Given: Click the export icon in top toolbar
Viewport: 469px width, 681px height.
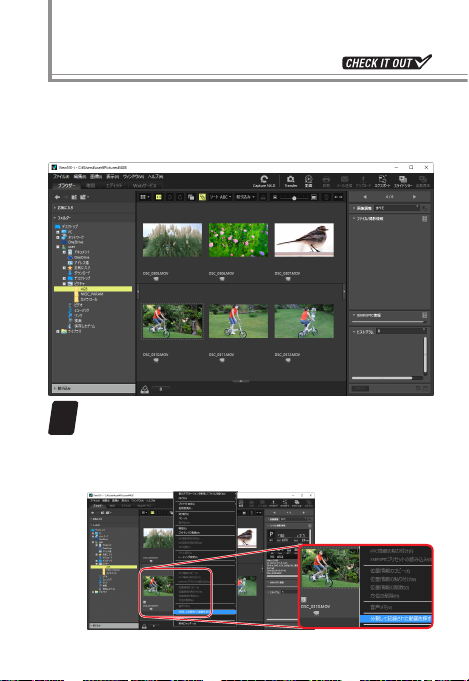Looking at the screenshot, I should coord(382,181).
